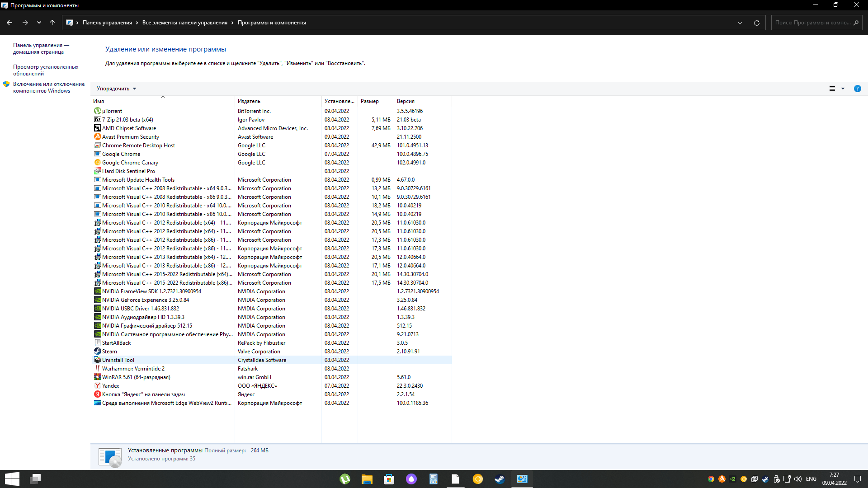
Task: Expand chevron after Все элементы панели управления
Action: [x=232, y=23]
